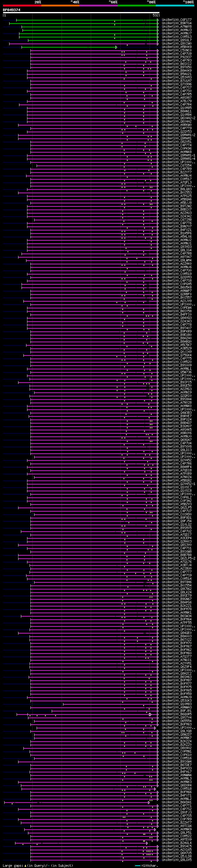This screenshot has height=868, width=197.
Task: Click the white query sequence bar
Action: coord(81,13)
